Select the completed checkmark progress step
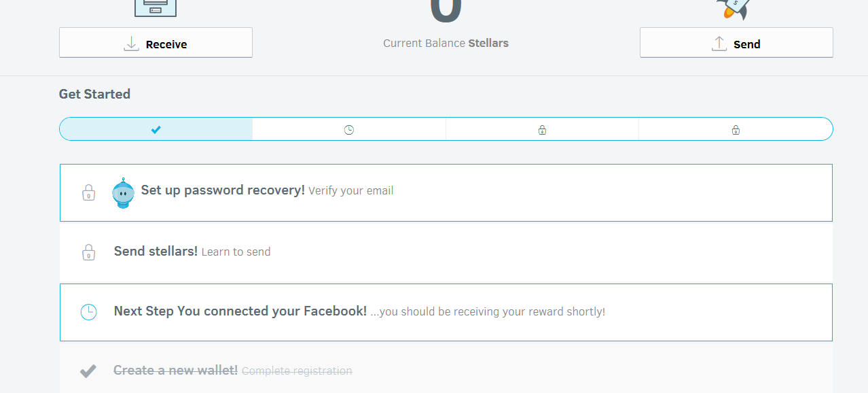The image size is (868, 393). [156, 129]
